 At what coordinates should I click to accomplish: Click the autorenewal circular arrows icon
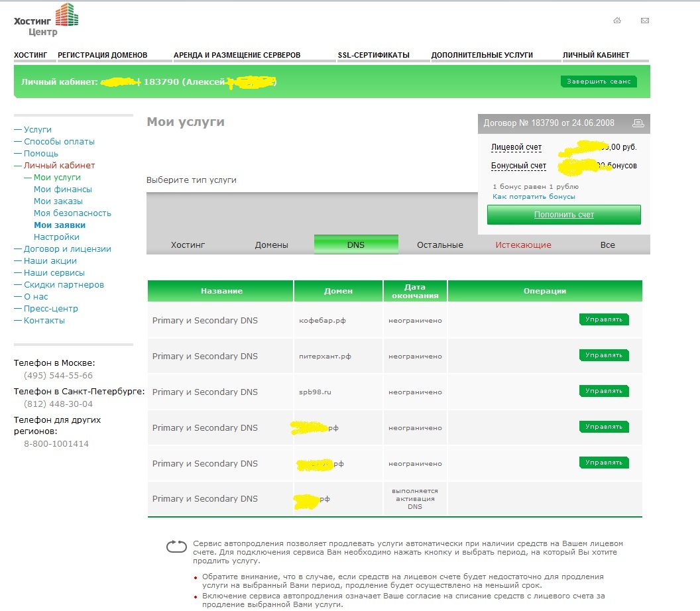pyautogui.click(x=176, y=546)
